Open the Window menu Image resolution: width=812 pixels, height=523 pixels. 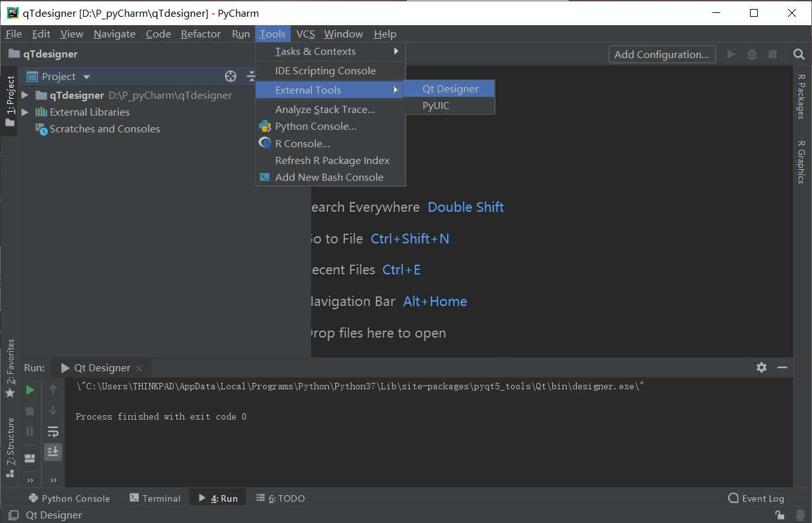click(x=344, y=34)
